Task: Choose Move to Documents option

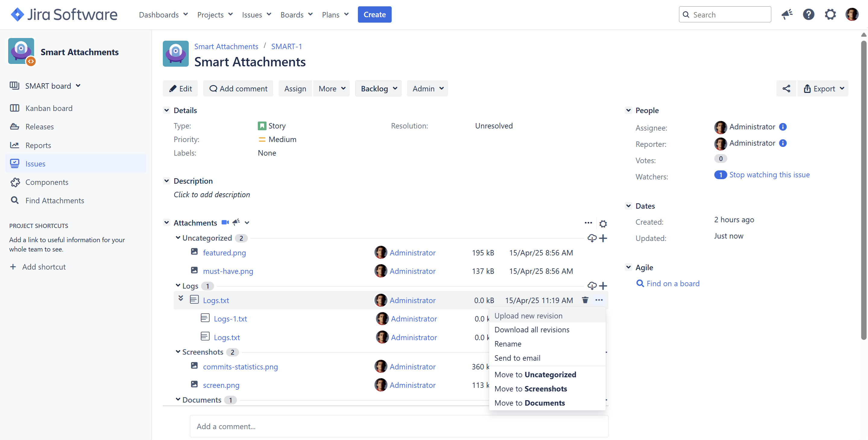Action: point(529,403)
